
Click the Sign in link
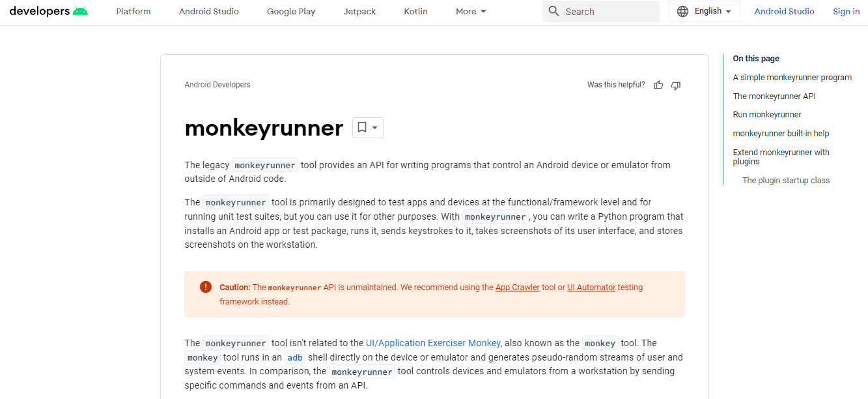(x=845, y=11)
